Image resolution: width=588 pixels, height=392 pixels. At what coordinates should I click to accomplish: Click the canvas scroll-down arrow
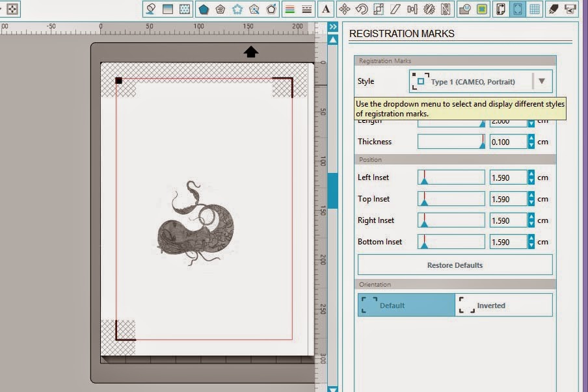[x=332, y=389]
